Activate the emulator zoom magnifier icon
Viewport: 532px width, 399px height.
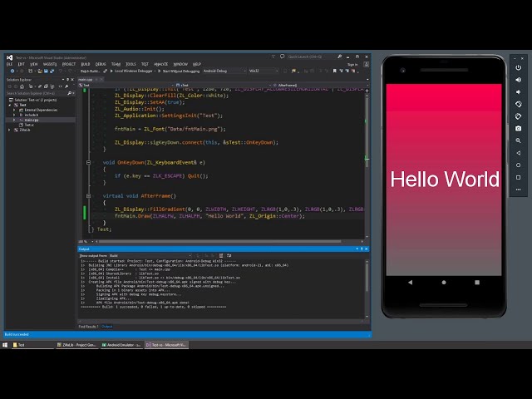point(518,140)
